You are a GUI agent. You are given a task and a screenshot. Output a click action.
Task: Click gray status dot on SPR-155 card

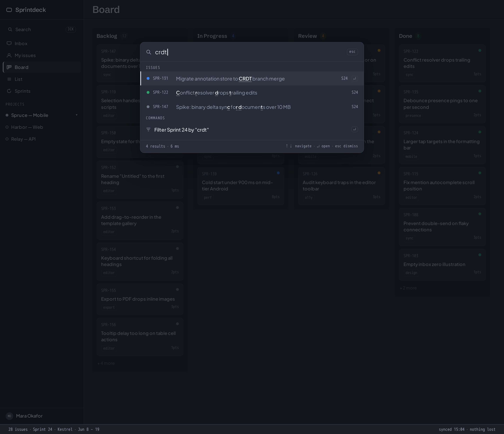click(x=177, y=289)
